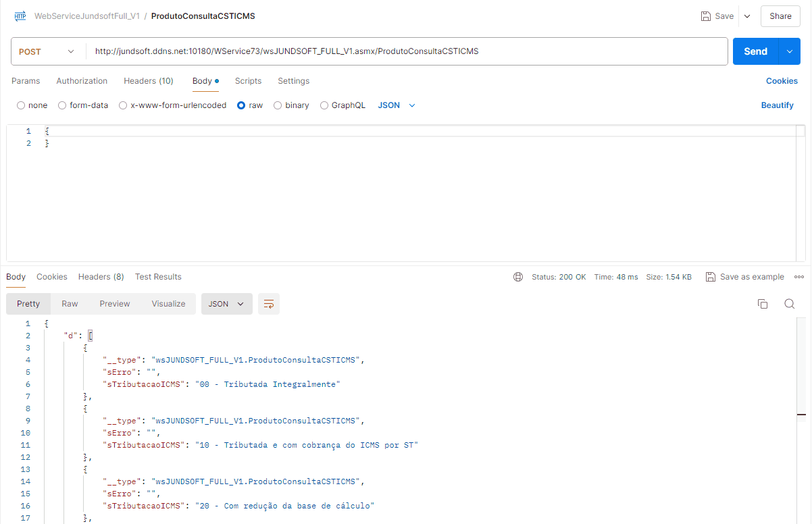Click the Save floppy disk icon
This screenshot has width=812, height=524.
pos(706,16)
